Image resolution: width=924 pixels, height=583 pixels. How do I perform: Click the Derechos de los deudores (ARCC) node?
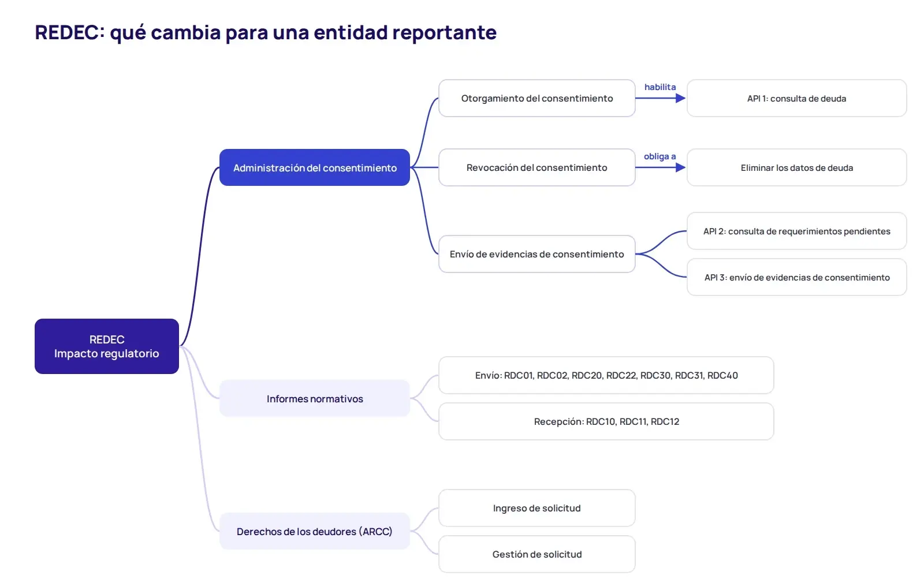(315, 531)
